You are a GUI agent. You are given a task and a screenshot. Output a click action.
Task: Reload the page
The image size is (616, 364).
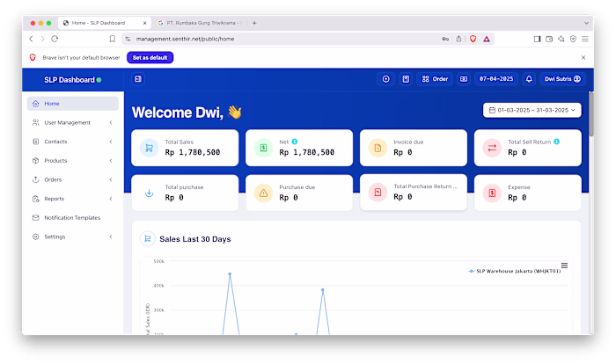click(55, 39)
